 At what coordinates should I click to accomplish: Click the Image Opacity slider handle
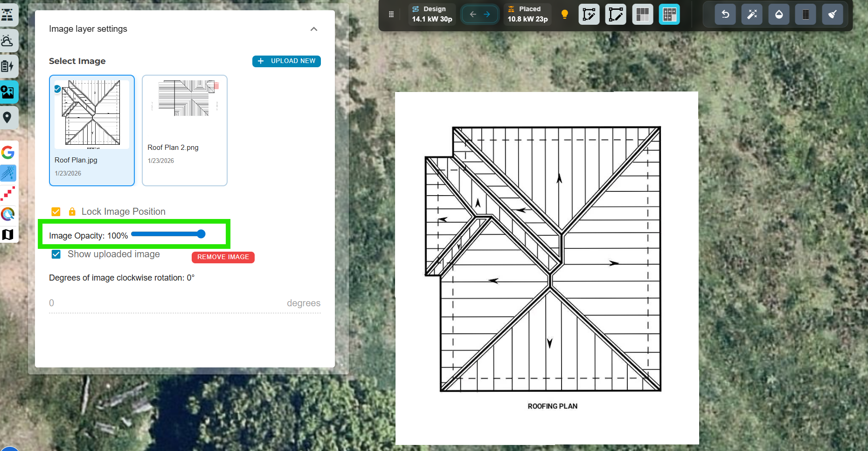click(201, 234)
